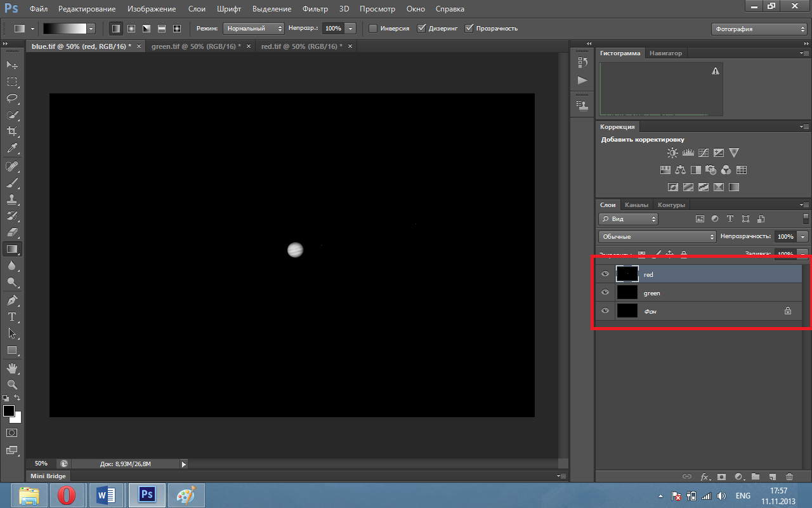Click the delete layer trash icon
Screen dimensions: 812x508
tap(789, 476)
